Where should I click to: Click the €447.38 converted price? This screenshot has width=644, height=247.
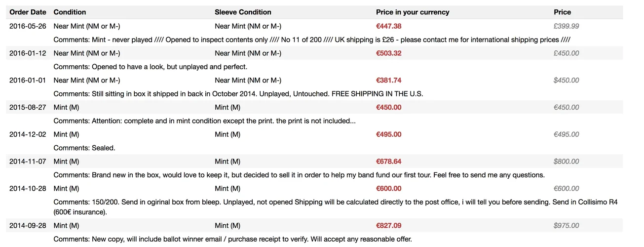(x=388, y=26)
